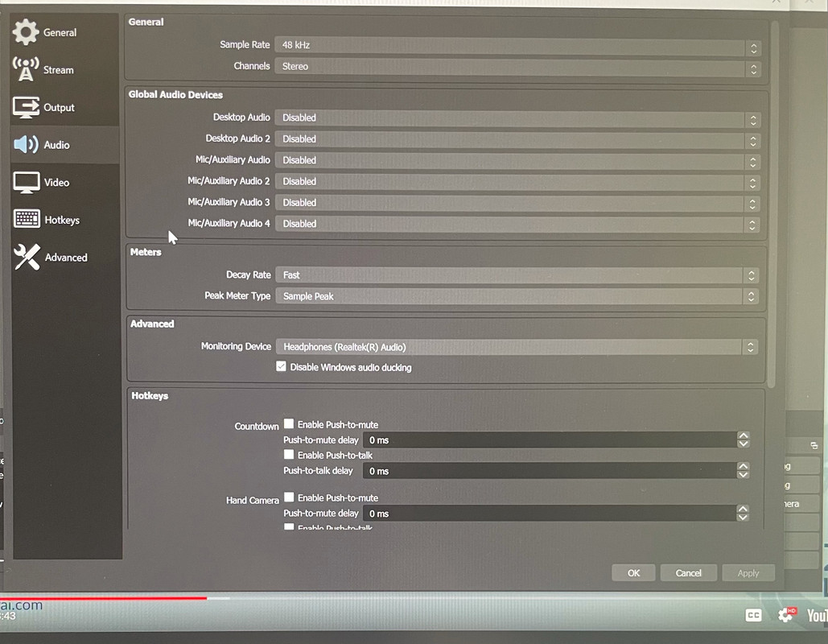Open the Peak Meter Type dropdown
The height and width of the screenshot is (644, 828).
pyautogui.click(x=517, y=296)
